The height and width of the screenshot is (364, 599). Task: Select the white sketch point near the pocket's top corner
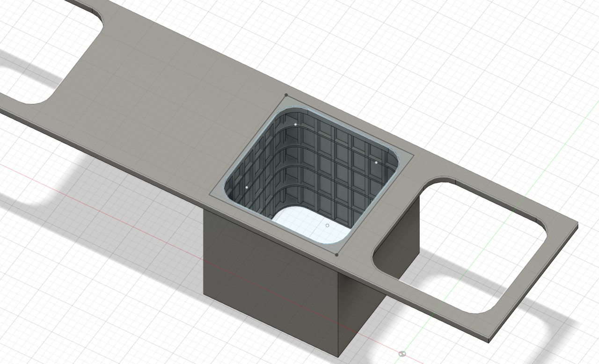coord(295,124)
